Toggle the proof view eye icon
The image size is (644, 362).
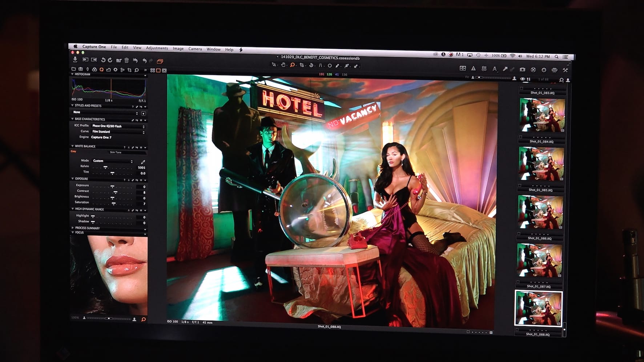(522, 79)
